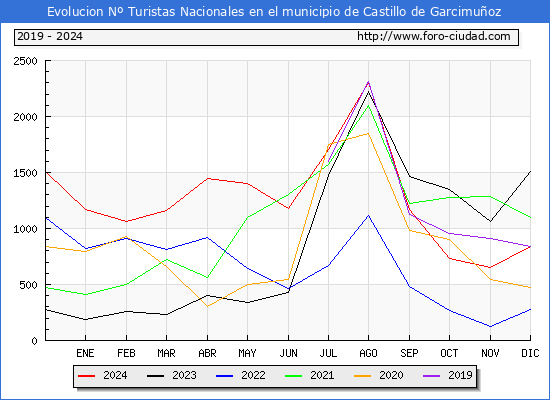
Task: Click the ABR month axis label
Action: point(207,353)
